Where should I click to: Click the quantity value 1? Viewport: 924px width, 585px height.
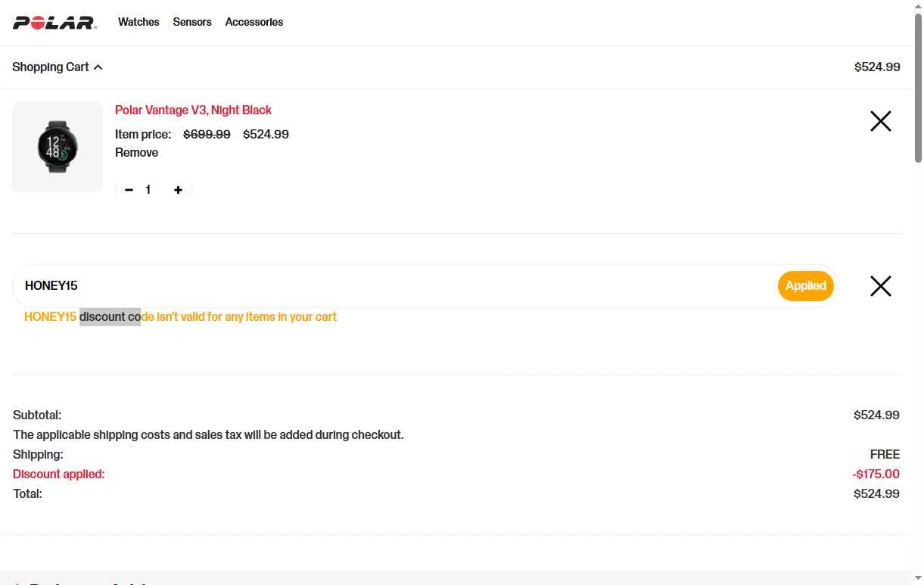[x=148, y=190]
